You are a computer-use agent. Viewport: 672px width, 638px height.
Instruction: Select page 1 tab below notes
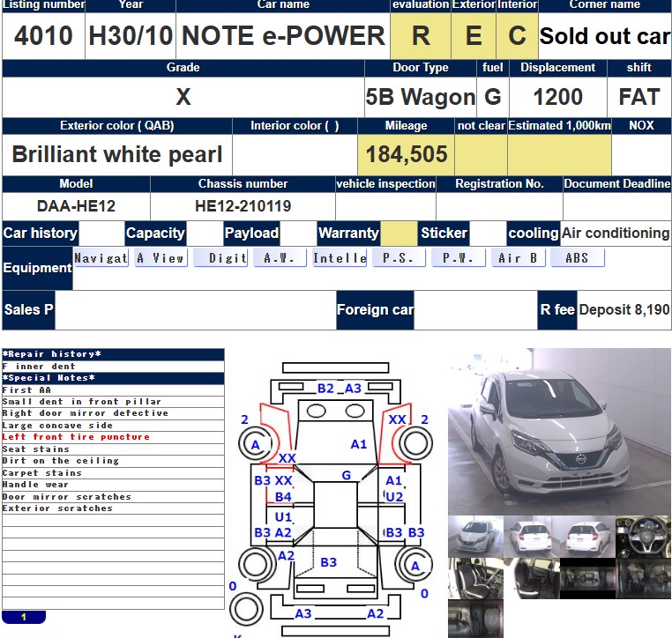pos(24,617)
